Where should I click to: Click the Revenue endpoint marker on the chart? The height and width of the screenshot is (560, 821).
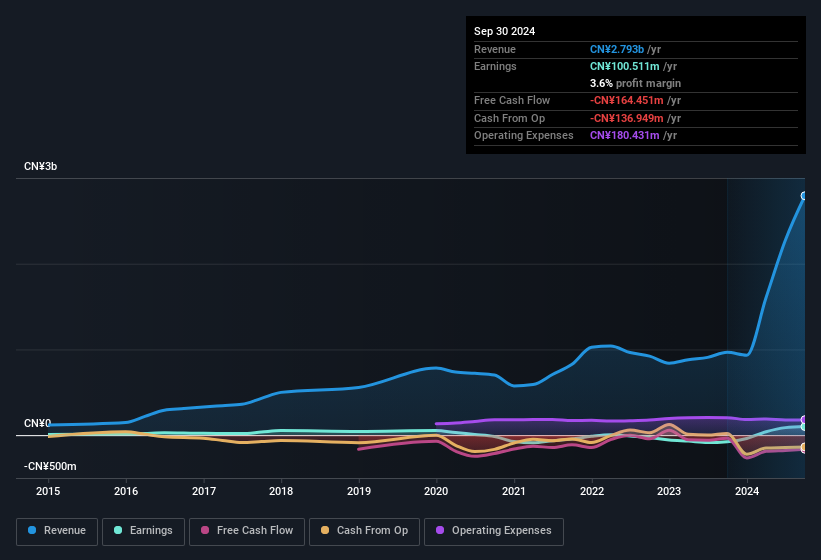(804, 196)
